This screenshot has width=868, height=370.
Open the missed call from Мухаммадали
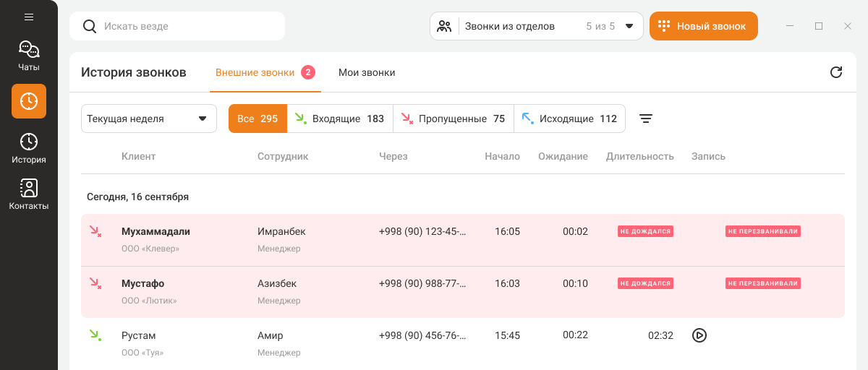[x=156, y=232]
